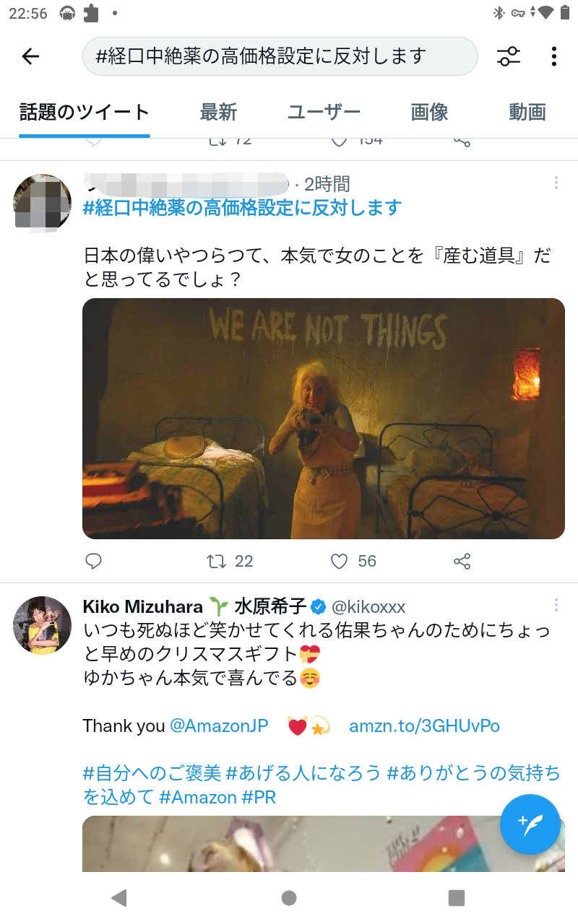Switch to the ユーザー tab

(x=324, y=113)
